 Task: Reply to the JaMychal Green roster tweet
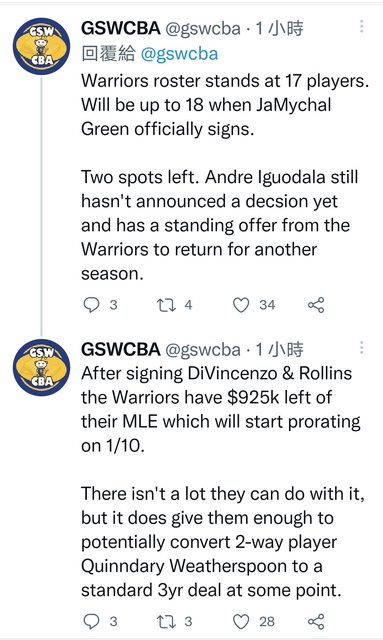coord(91,305)
